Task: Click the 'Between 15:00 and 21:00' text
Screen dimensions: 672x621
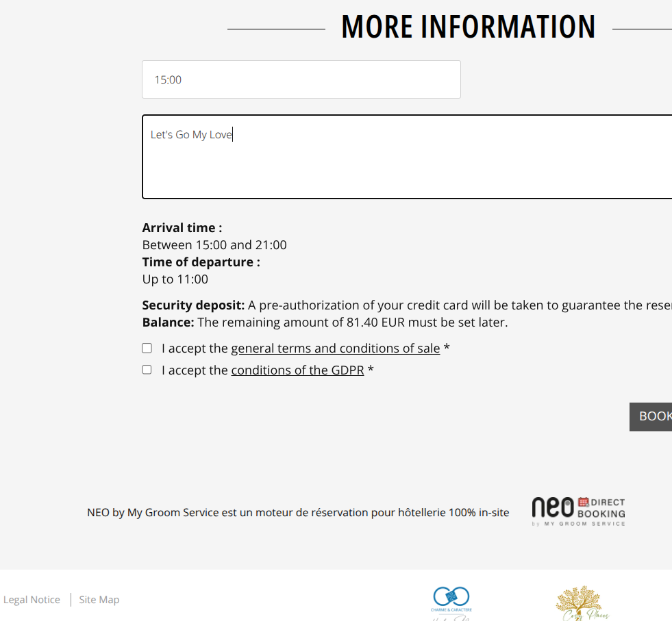Action: (214, 245)
